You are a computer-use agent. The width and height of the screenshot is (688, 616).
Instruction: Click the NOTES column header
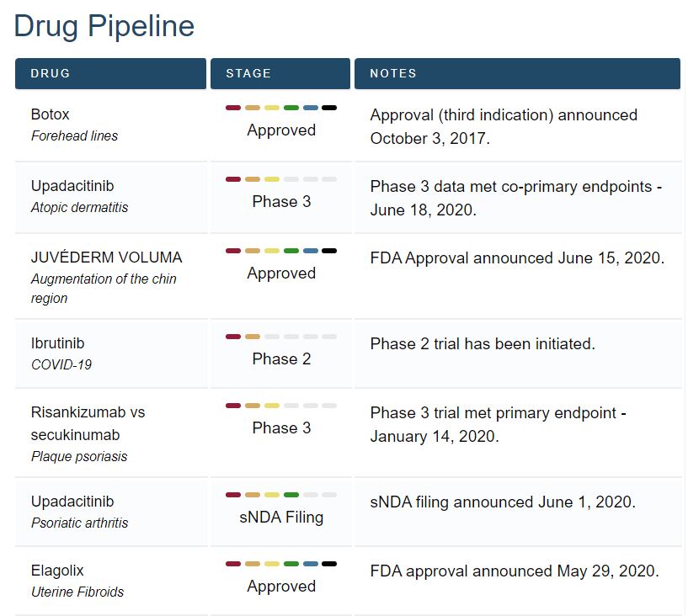point(393,73)
